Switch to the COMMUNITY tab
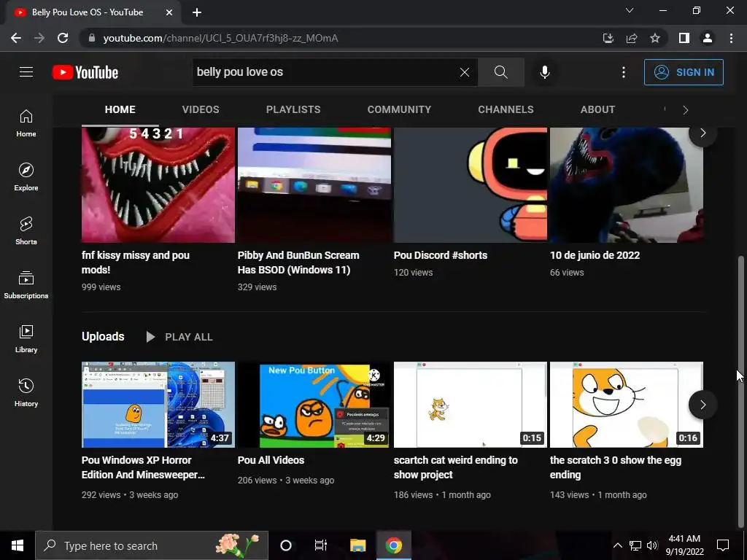The width and height of the screenshot is (747, 560). coord(399,109)
